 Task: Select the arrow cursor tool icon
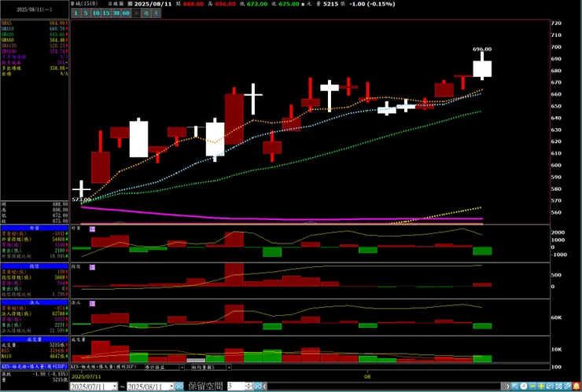[x=515, y=386]
